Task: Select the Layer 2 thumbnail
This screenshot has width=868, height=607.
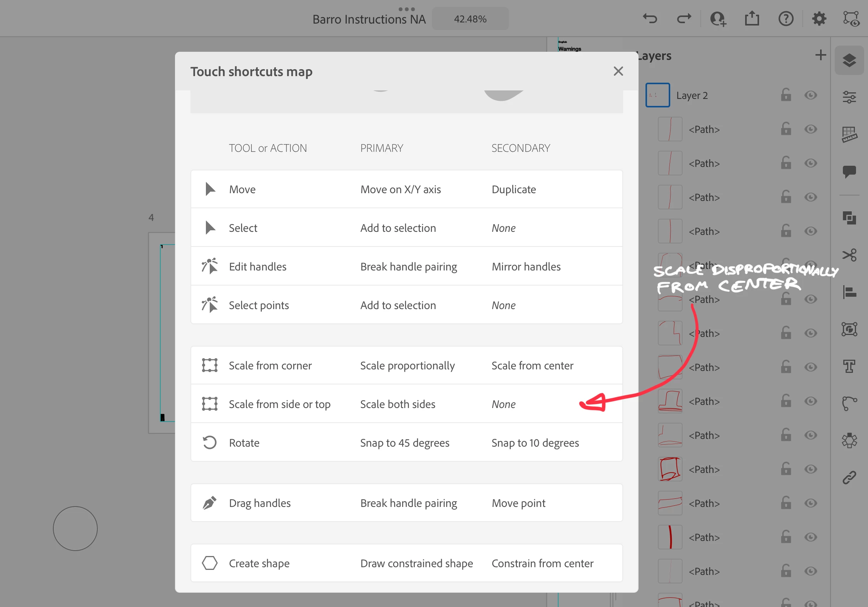Action: click(657, 95)
